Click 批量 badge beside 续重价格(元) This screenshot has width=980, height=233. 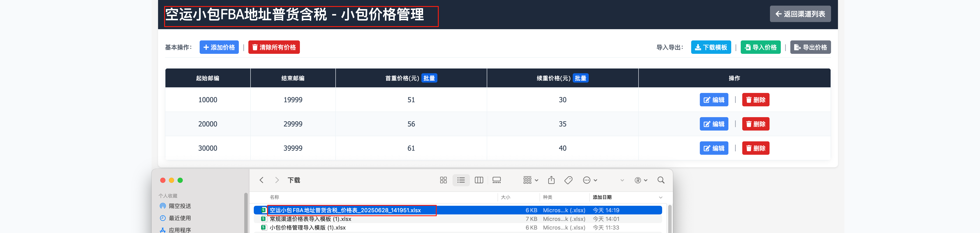point(581,78)
